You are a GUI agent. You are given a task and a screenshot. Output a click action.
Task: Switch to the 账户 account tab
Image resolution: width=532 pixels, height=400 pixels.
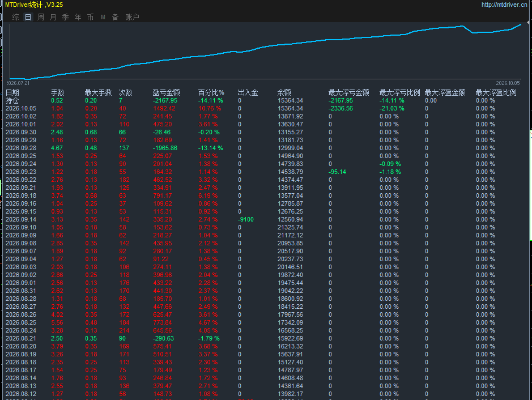pyautogui.click(x=133, y=17)
